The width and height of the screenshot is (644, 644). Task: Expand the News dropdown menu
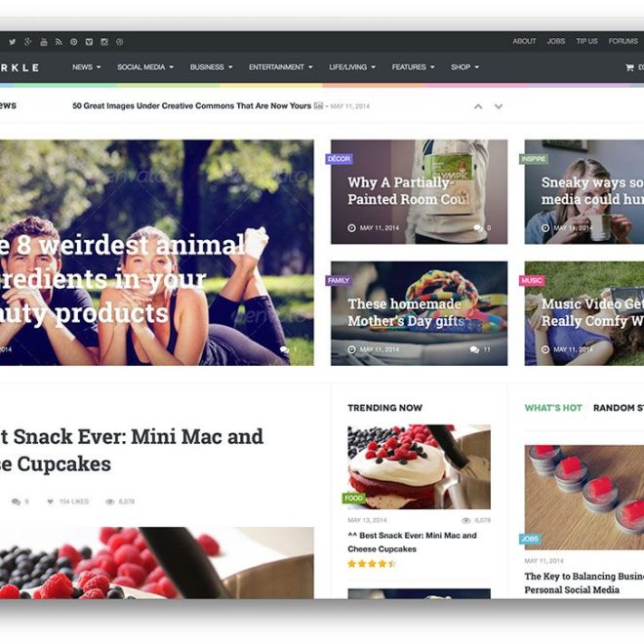pos(86,67)
